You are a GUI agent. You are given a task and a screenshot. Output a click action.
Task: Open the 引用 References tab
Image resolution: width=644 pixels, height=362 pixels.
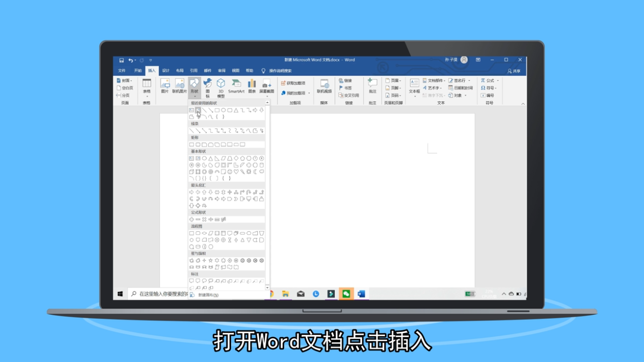coord(194,71)
